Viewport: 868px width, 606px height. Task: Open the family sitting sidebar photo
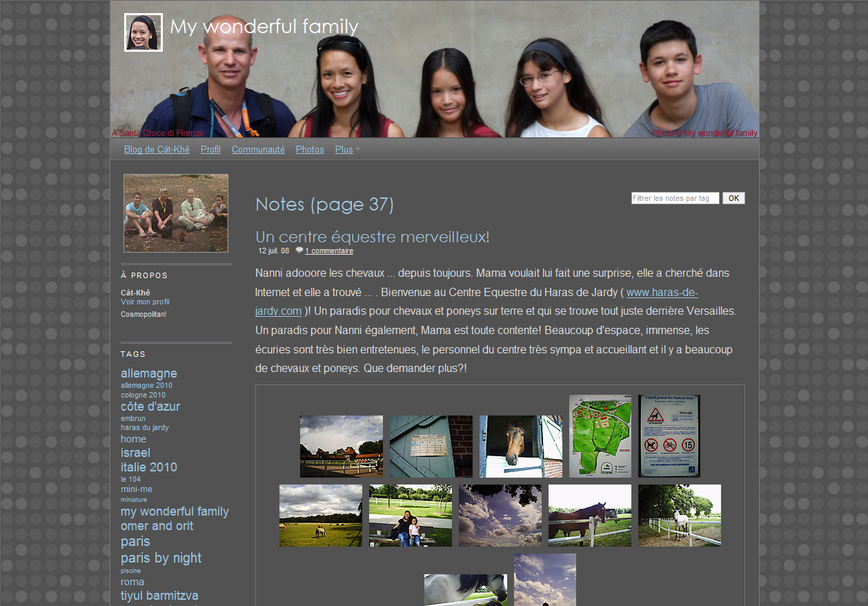(x=176, y=213)
